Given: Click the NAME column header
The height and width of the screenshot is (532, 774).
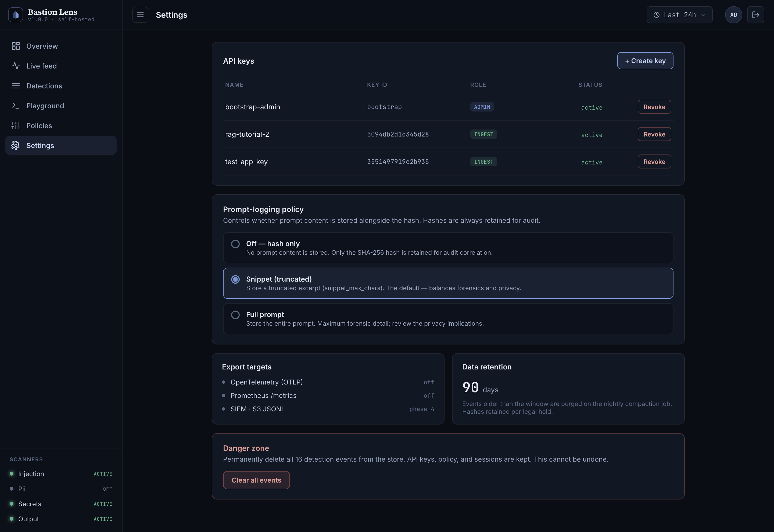Looking at the screenshot, I should click(x=234, y=85).
